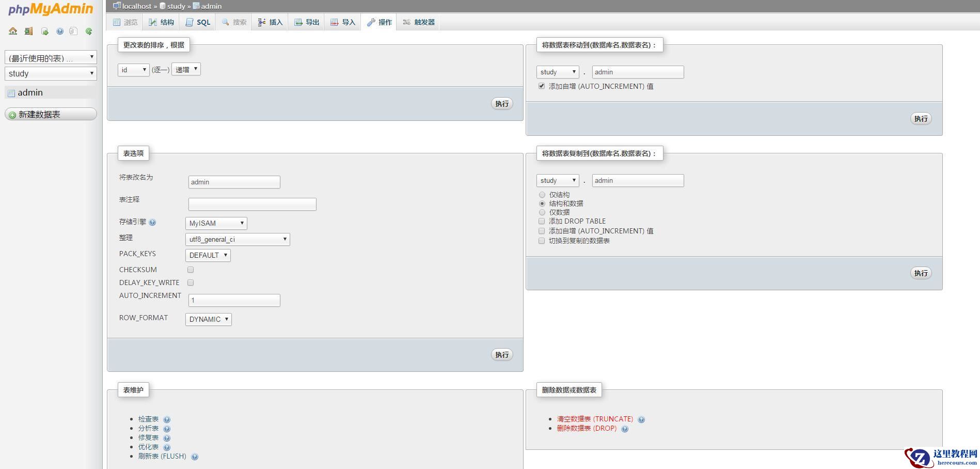Image resolution: width=980 pixels, height=469 pixels.
Task: Open the study database dropdown in sidebar
Action: [x=51, y=73]
